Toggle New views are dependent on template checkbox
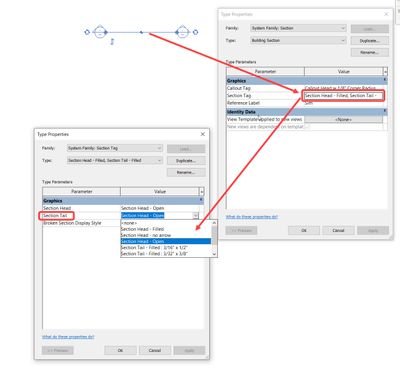The height and width of the screenshot is (371, 400). coord(307,127)
